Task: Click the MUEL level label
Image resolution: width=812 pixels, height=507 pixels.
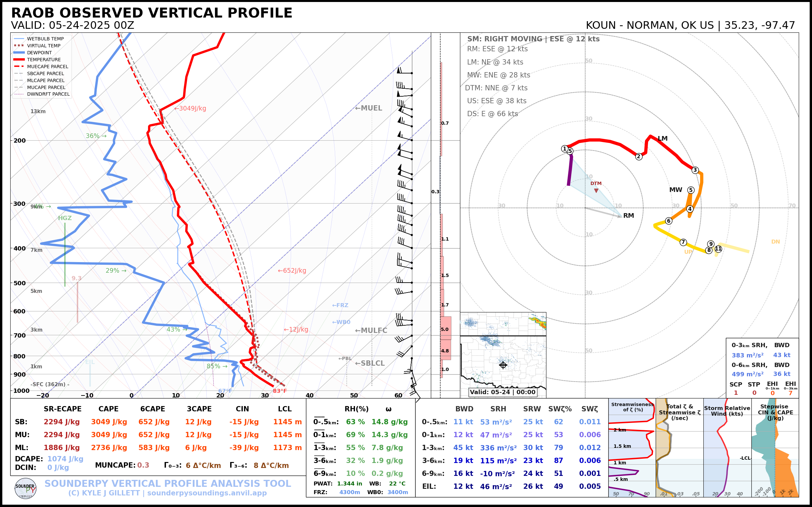Action: pos(369,108)
